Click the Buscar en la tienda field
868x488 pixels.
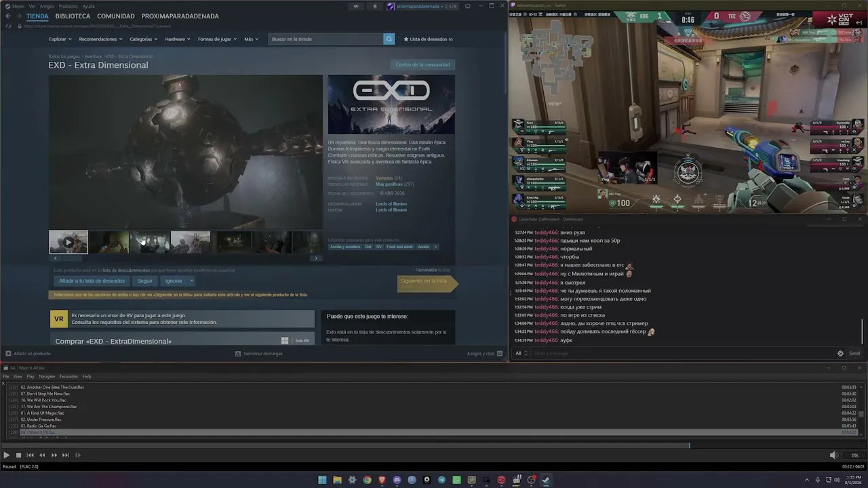(326, 39)
